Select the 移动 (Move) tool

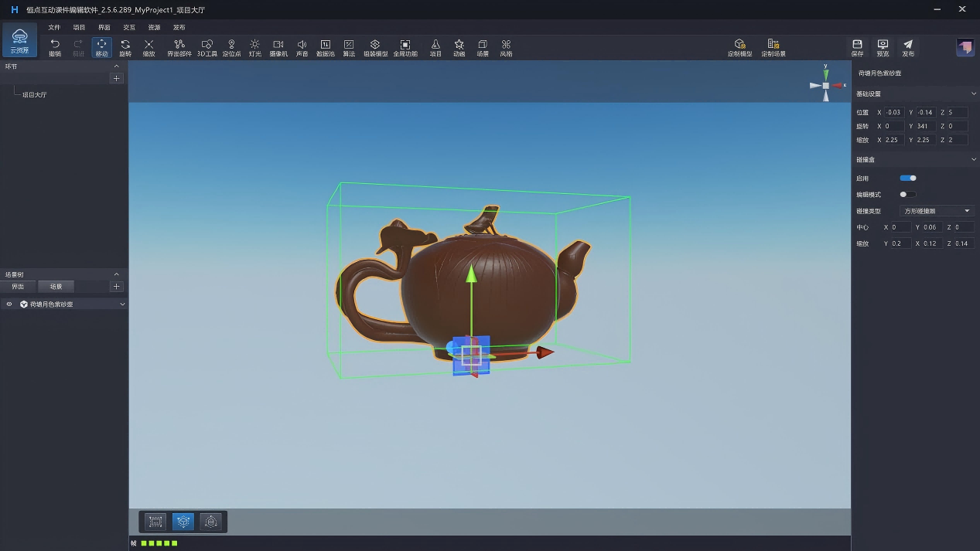(x=101, y=47)
